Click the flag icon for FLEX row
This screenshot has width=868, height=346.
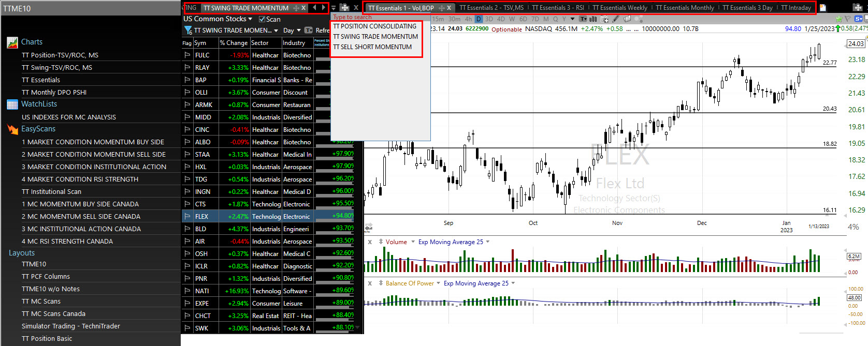[187, 217]
